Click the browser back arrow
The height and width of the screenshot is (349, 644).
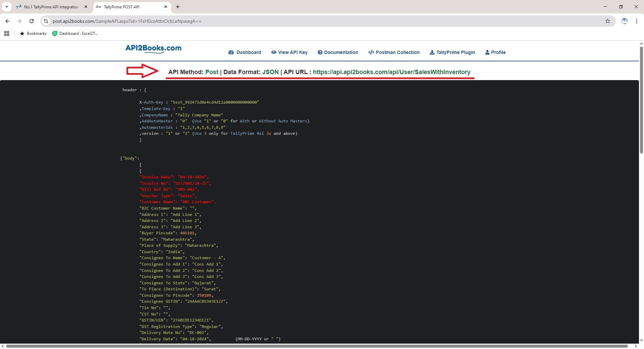tap(7, 21)
